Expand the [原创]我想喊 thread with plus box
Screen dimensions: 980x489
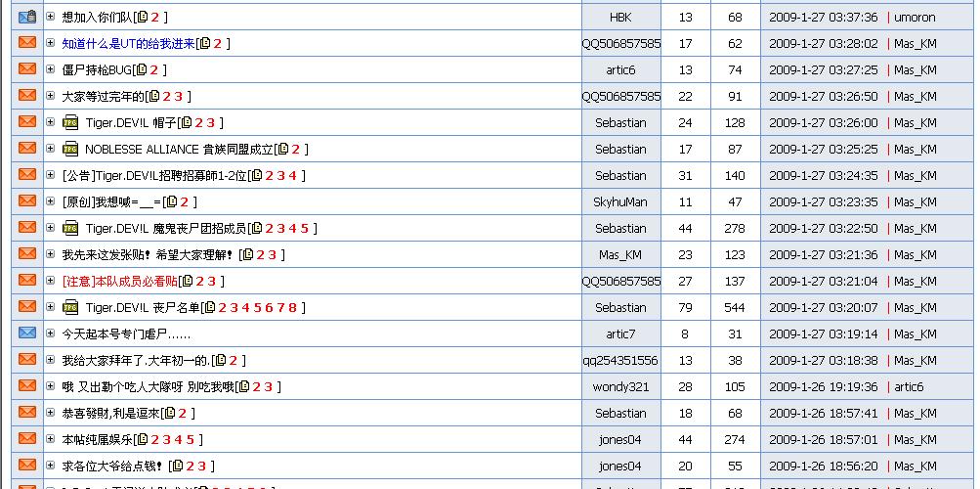click(51, 201)
